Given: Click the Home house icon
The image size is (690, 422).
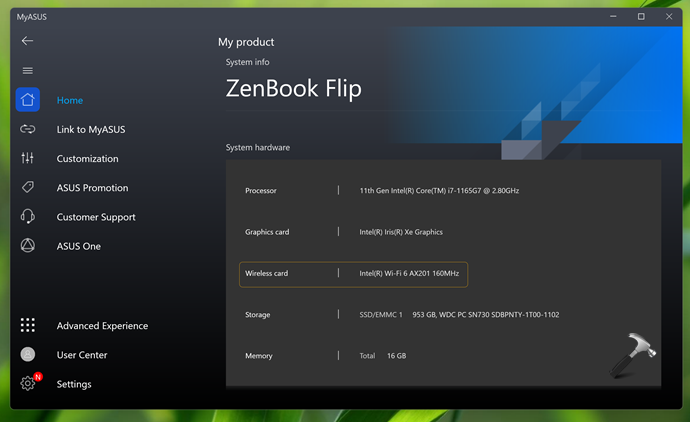Looking at the screenshot, I should coord(27,100).
